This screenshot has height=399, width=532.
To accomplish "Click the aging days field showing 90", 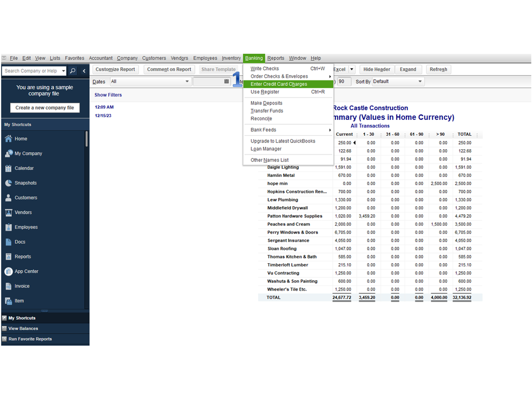I will (344, 82).
